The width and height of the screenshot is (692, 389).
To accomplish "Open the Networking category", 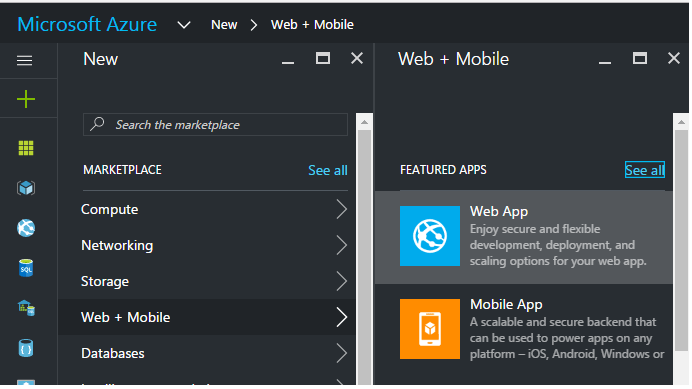I will (207, 245).
